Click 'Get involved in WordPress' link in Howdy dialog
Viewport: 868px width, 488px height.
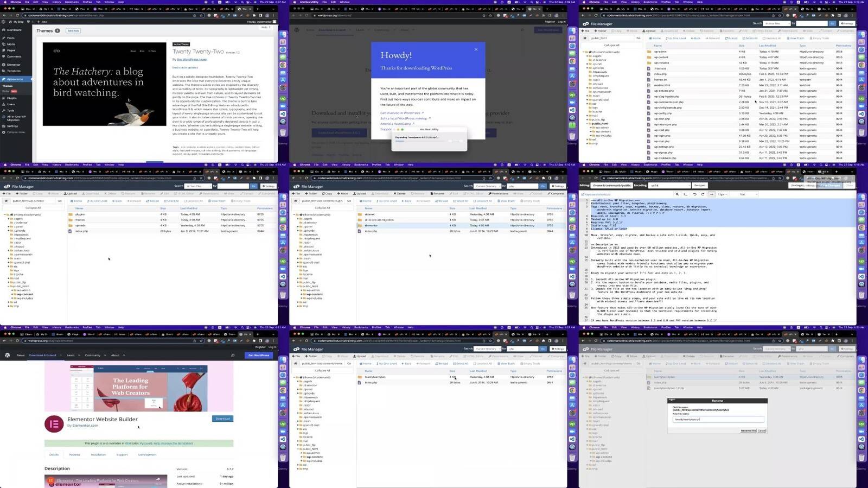click(x=401, y=113)
